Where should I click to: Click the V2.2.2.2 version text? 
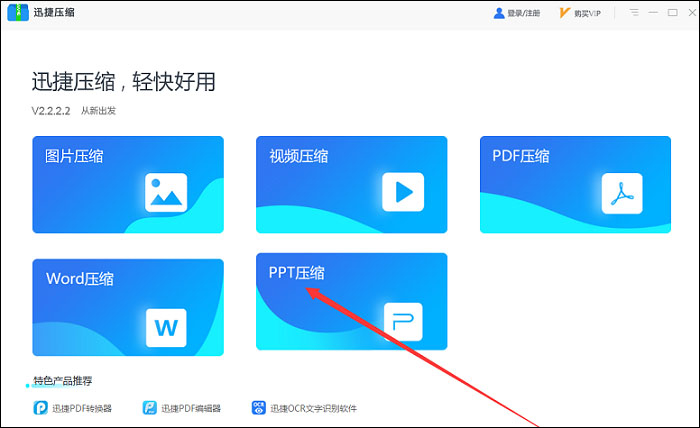(x=50, y=111)
